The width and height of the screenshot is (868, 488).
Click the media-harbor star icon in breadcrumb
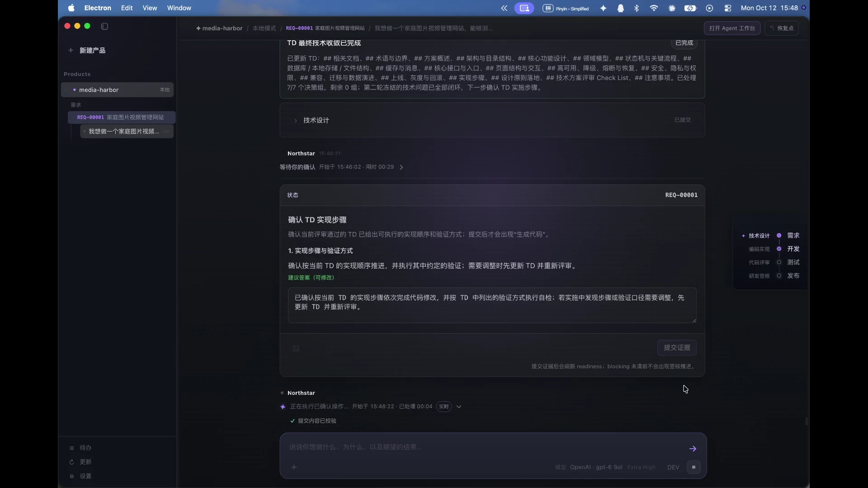198,28
